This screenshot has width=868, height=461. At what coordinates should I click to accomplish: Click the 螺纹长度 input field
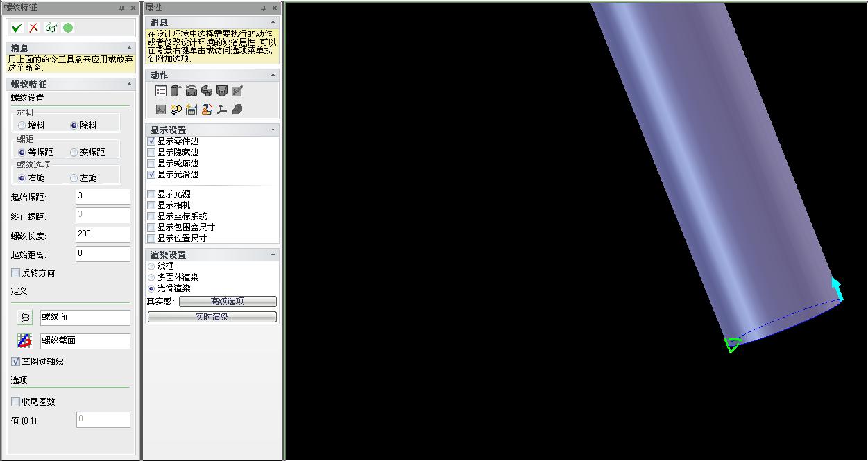(103, 234)
